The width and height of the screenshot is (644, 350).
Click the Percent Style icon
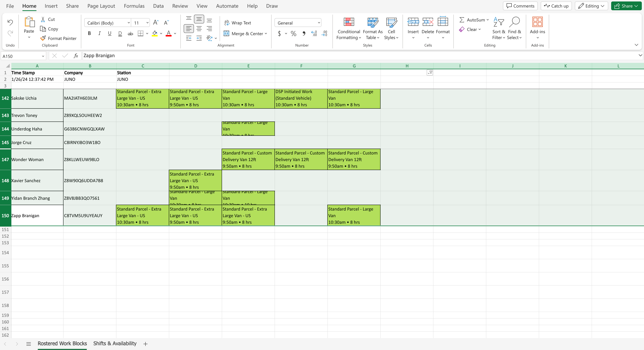click(294, 34)
